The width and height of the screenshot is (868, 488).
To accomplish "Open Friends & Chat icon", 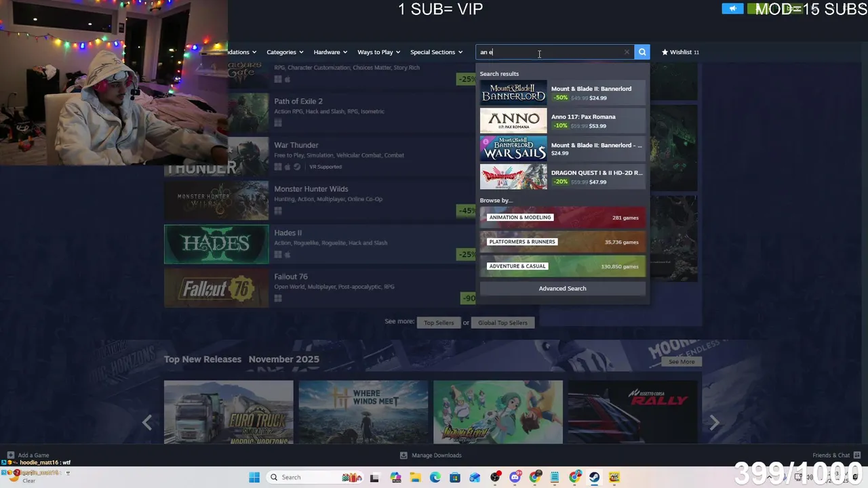I will click(857, 455).
